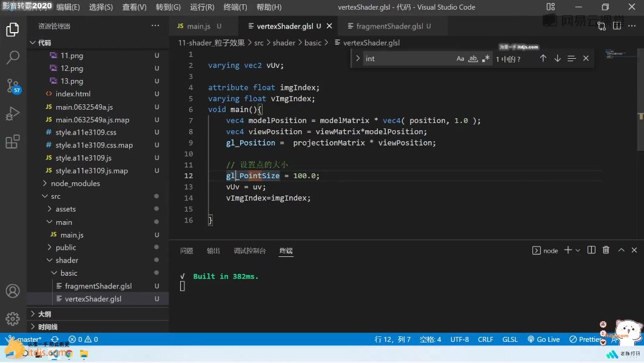Viewport: 644px width, 363px height.
Task: Toggle find in selection icon
Action: pyautogui.click(x=571, y=59)
